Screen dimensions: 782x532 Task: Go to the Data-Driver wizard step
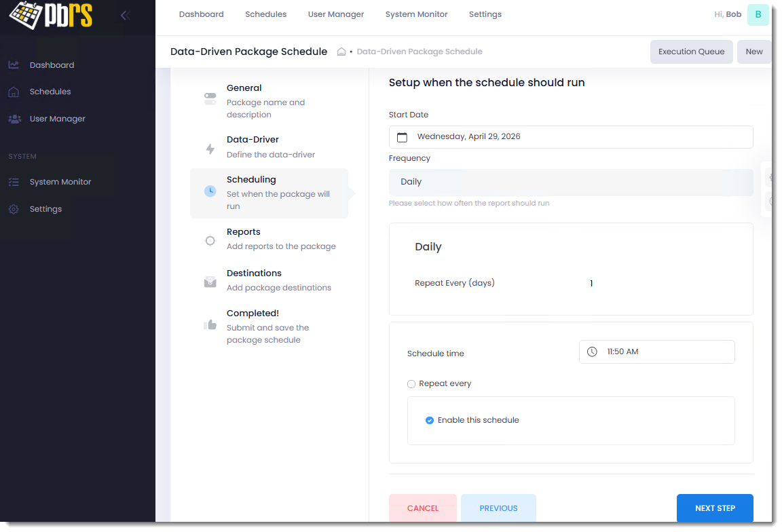point(253,140)
